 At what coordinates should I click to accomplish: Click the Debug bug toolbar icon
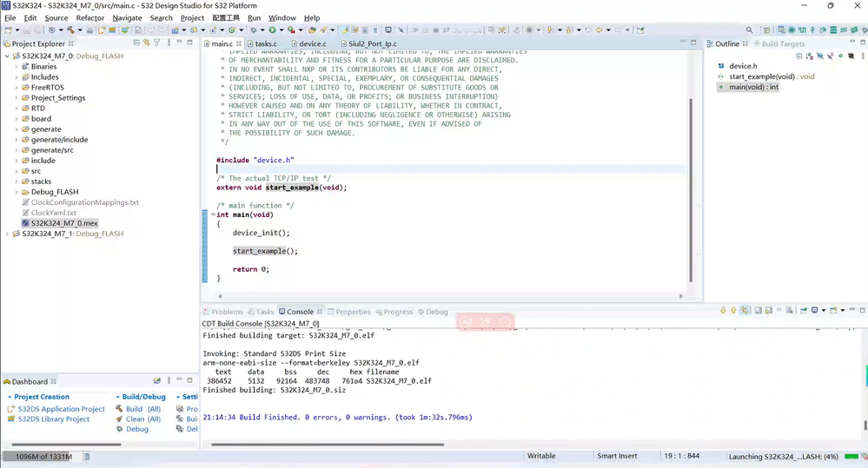(254, 30)
